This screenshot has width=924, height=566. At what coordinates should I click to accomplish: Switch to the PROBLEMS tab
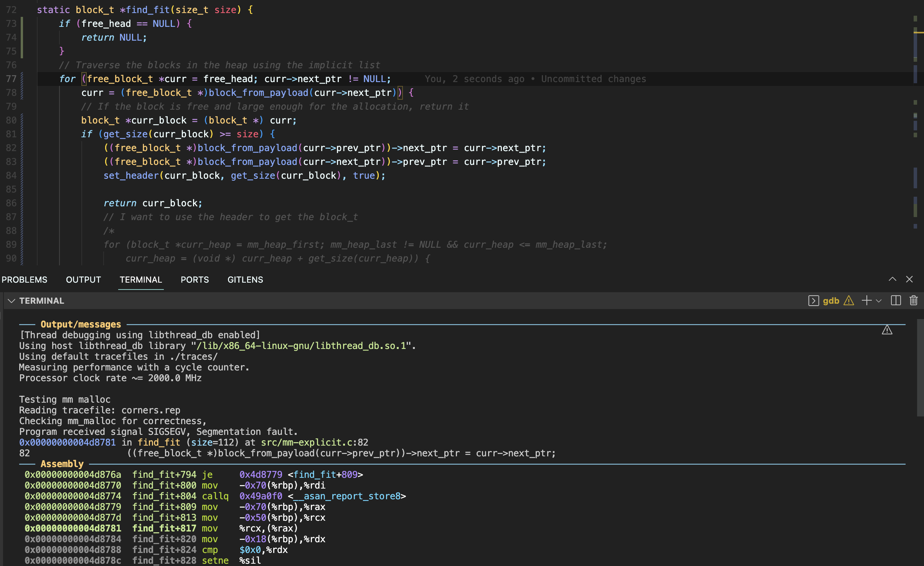[x=25, y=280]
